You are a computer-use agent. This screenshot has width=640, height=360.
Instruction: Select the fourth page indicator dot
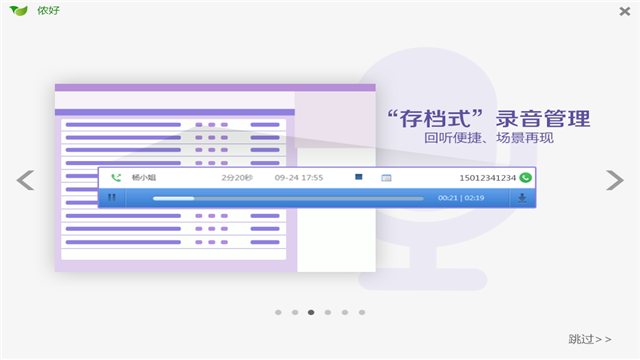328,312
